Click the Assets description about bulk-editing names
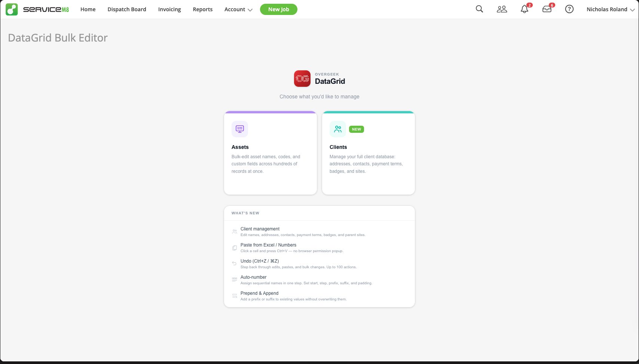The height and width of the screenshot is (364, 639). pos(266,164)
